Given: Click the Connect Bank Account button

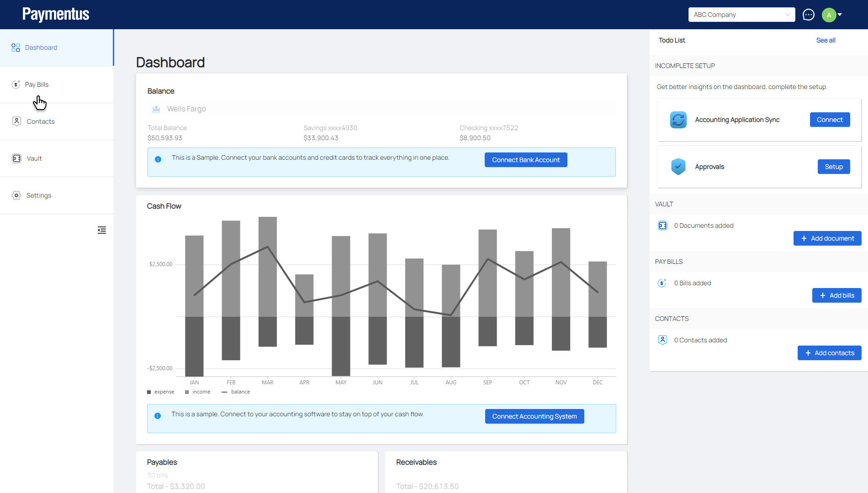Looking at the screenshot, I should (525, 160).
